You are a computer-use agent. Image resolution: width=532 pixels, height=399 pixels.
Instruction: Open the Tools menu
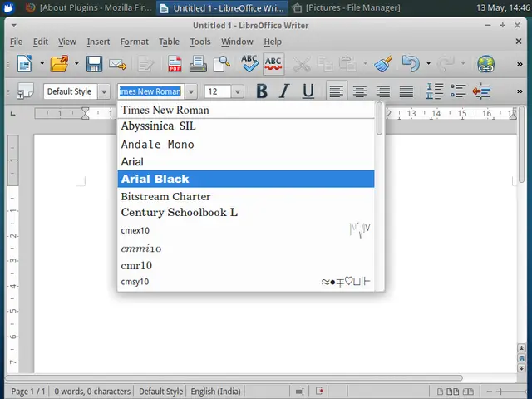point(200,42)
